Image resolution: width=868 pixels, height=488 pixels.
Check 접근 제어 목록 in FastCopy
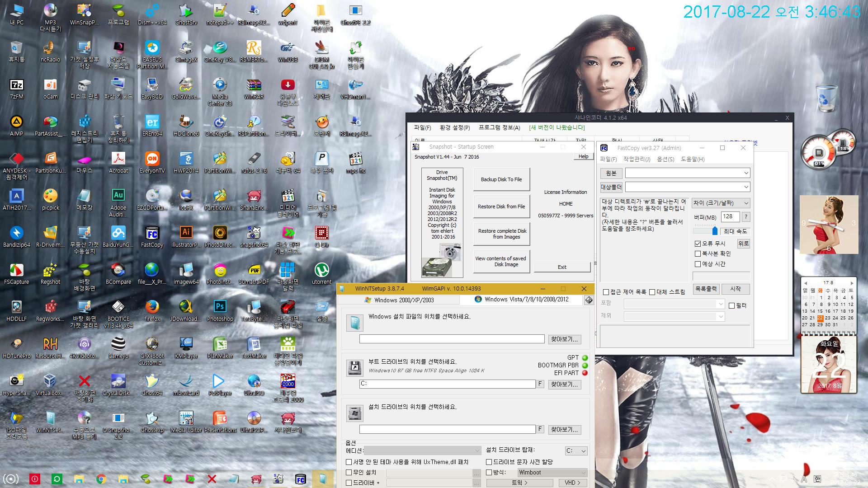(x=606, y=292)
